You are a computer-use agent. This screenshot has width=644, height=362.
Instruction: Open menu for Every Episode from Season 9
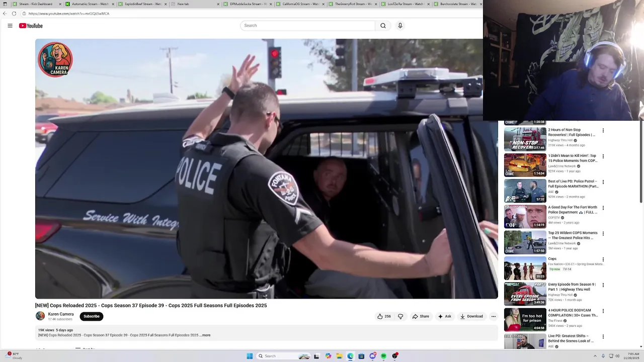coord(603,285)
